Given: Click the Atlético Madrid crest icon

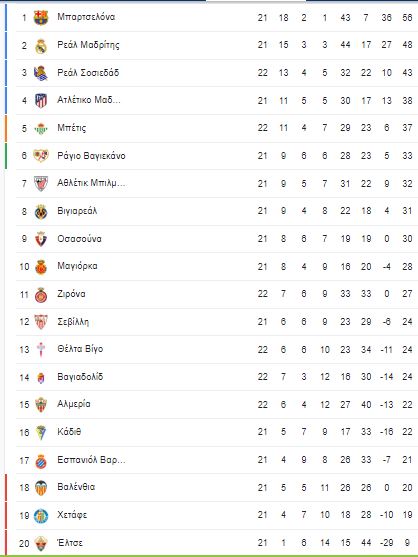Looking at the screenshot, I should point(41,101).
